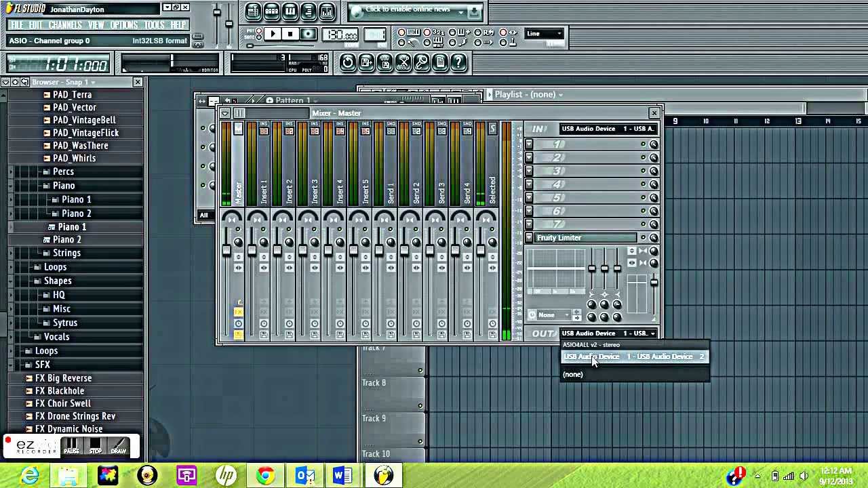Open Internet Explorer from taskbar
The image size is (868, 488).
coord(30,475)
